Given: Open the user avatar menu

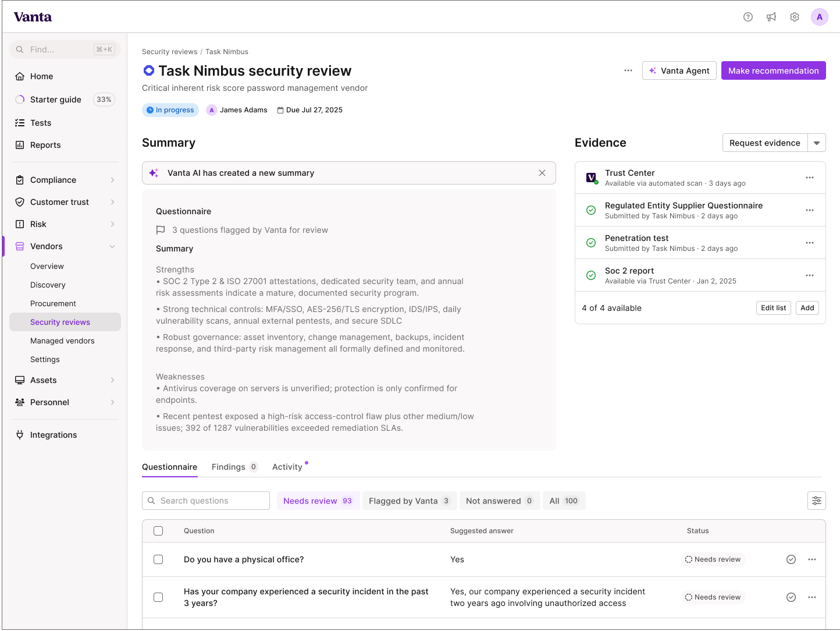Looking at the screenshot, I should (x=820, y=17).
